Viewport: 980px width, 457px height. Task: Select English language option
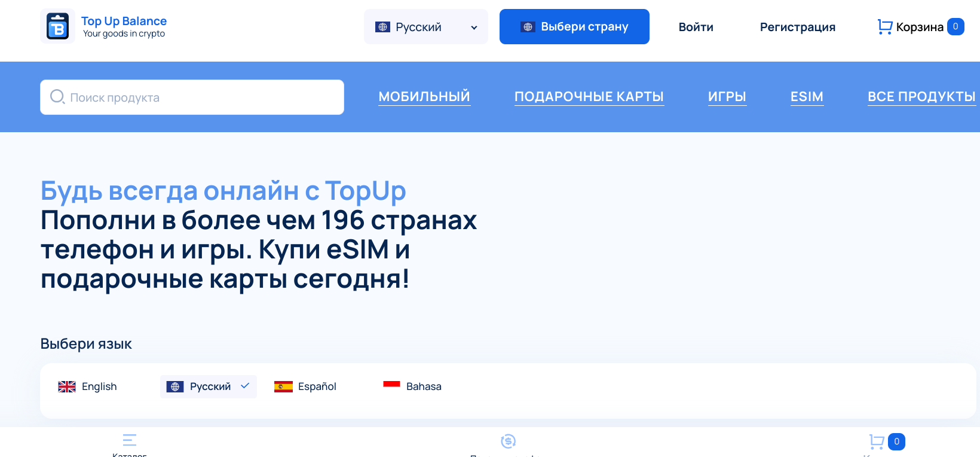87,386
